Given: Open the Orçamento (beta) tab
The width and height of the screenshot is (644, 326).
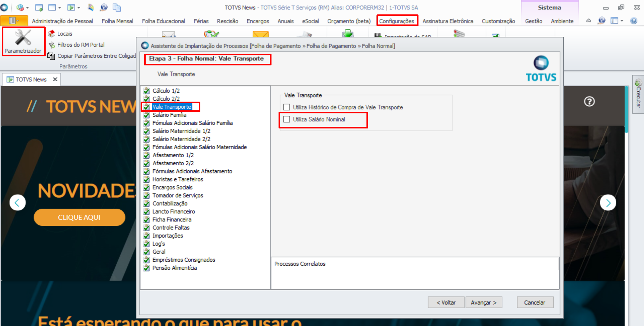Looking at the screenshot, I should coord(349,21).
